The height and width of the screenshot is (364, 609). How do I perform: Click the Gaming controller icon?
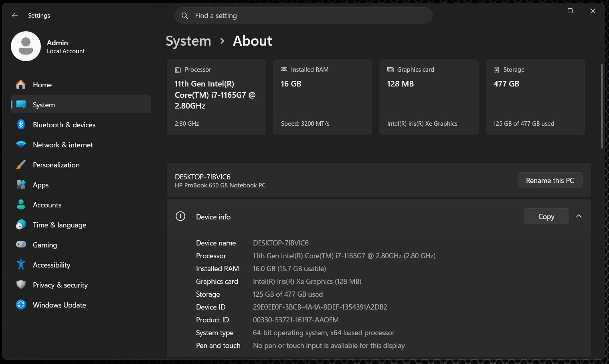pyautogui.click(x=21, y=244)
